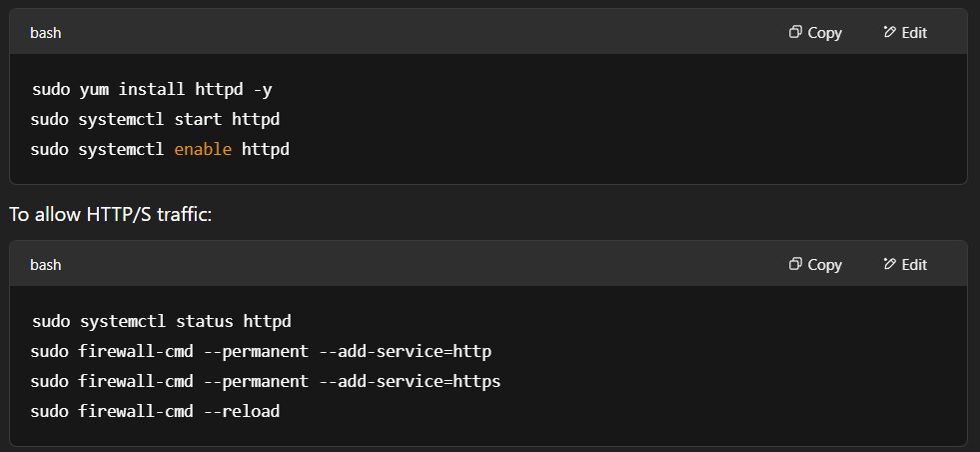980x452 pixels.
Task: Click the '-y' flag in the install command
Action: 263,91
